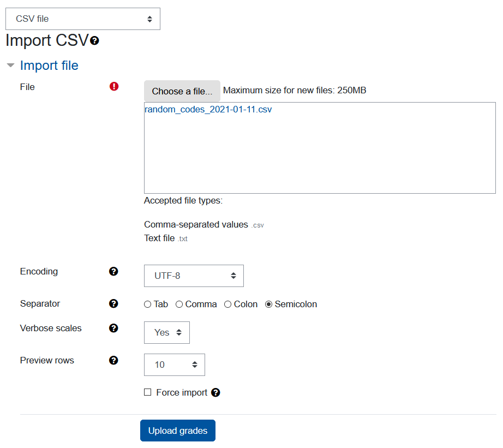The image size is (503, 448).
Task: Click the Verbose scales help icon
Action: [x=113, y=328]
